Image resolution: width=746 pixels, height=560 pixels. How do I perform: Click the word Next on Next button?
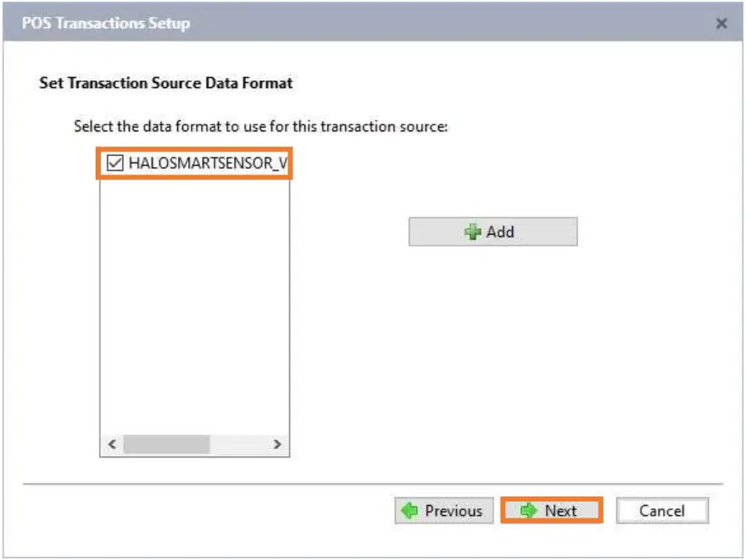click(x=560, y=511)
